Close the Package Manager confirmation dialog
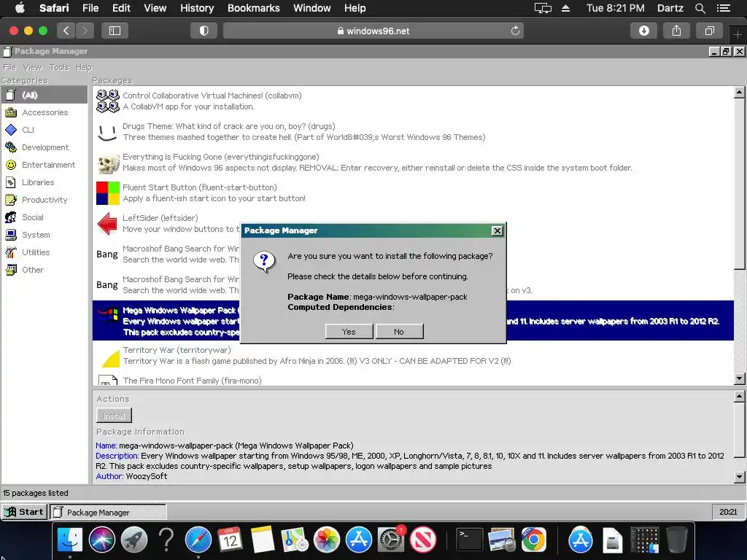Image resolution: width=747 pixels, height=560 pixels. [x=497, y=231]
